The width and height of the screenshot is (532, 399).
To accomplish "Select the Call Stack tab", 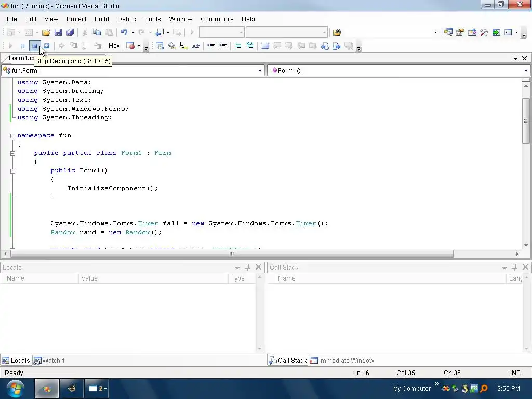I will point(288,361).
